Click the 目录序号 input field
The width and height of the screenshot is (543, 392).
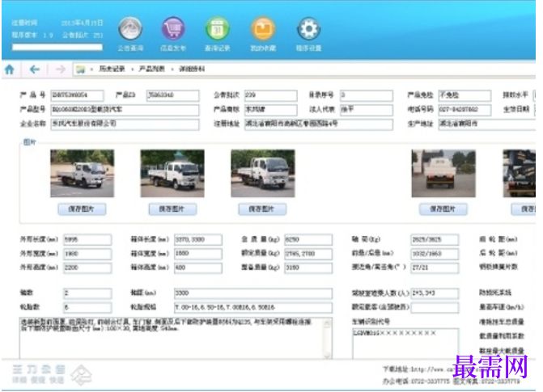click(x=367, y=95)
